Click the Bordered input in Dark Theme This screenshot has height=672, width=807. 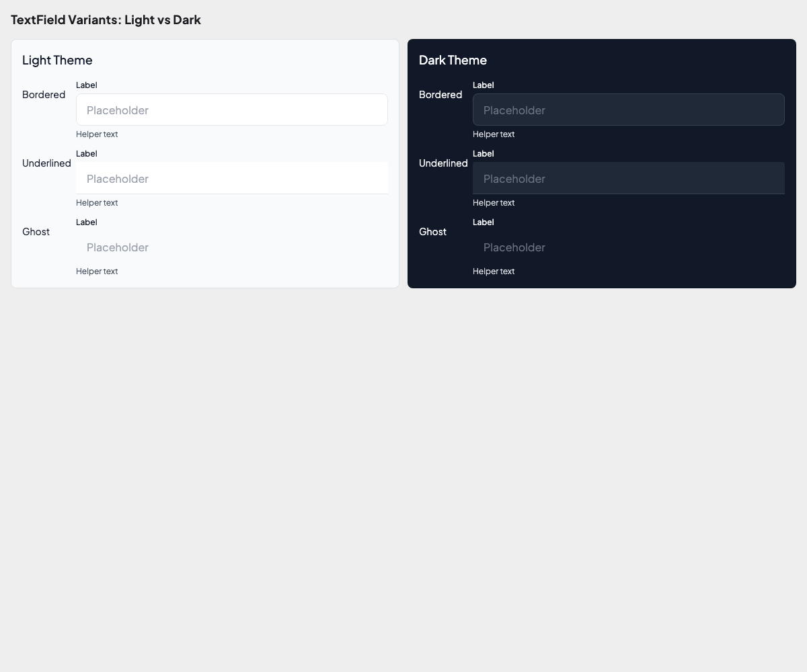click(x=628, y=110)
